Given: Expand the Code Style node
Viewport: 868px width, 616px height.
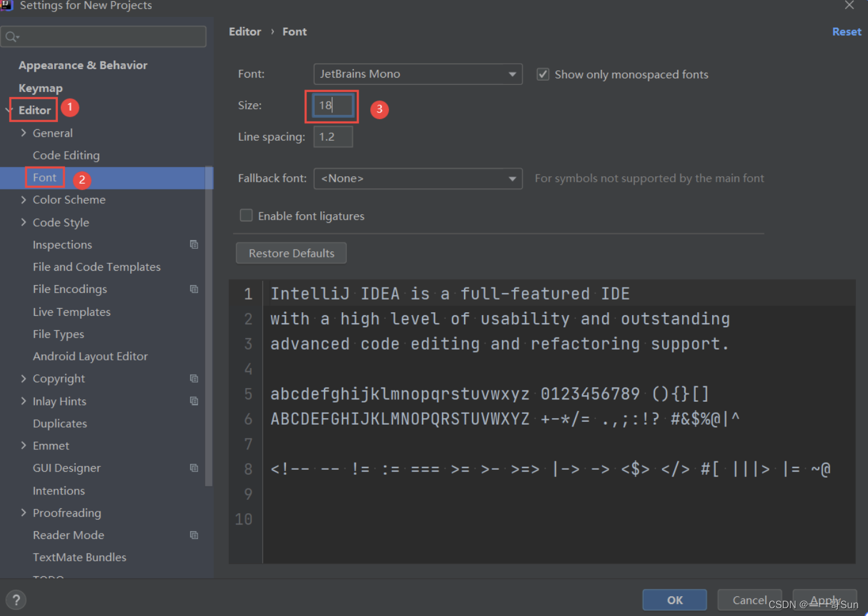Looking at the screenshot, I should pos(23,222).
